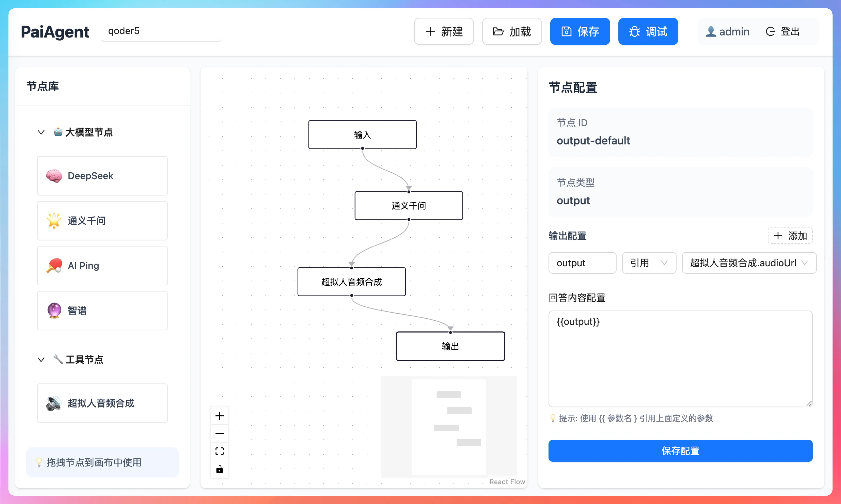This screenshot has height=504, width=841.
Task: Select the 输出 node on the canvas
Action: pyautogui.click(x=450, y=346)
